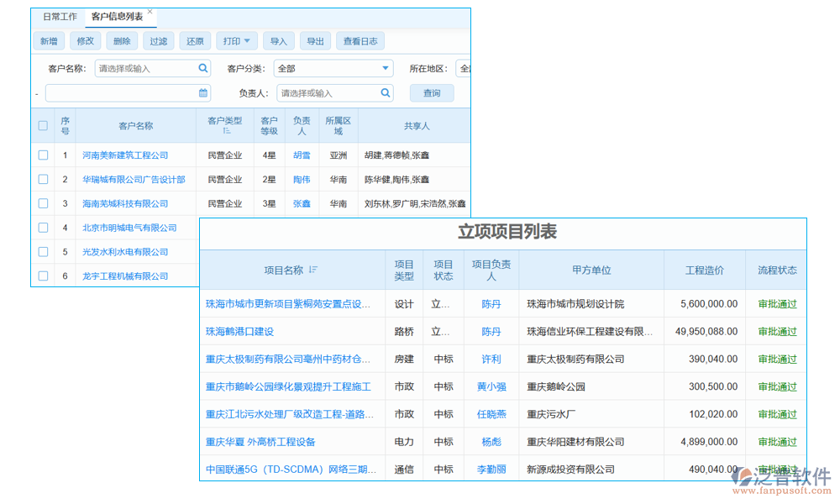The width and height of the screenshot is (840, 504).
Task: Click the filter icon on 客户类型 column
Action: pos(228,132)
